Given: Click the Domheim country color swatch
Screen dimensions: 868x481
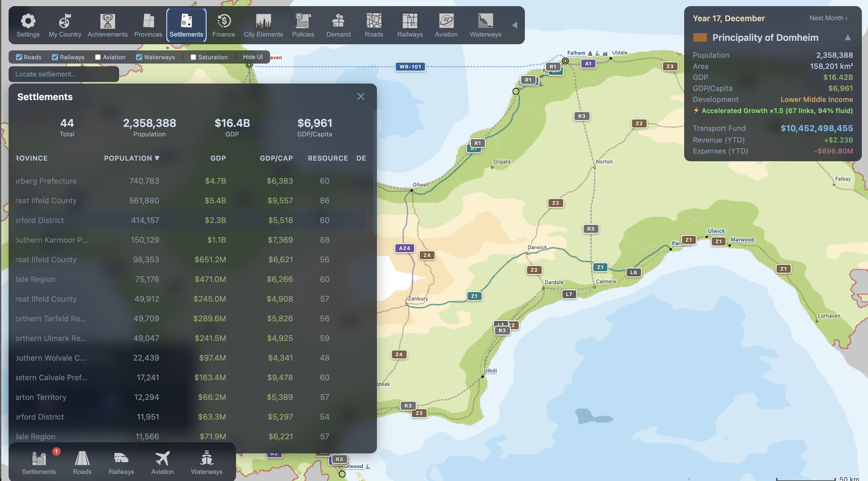Looking at the screenshot, I should pyautogui.click(x=700, y=38).
